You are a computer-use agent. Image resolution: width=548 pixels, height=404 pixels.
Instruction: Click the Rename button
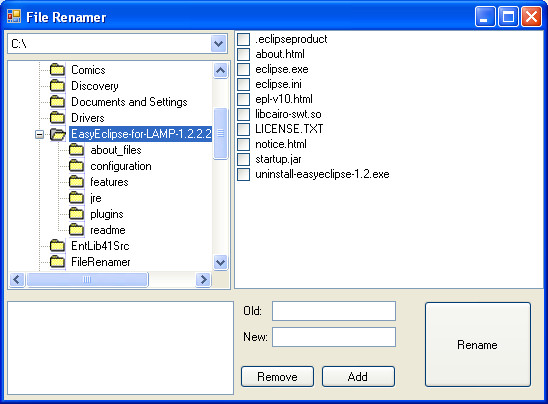click(x=478, y=345)
